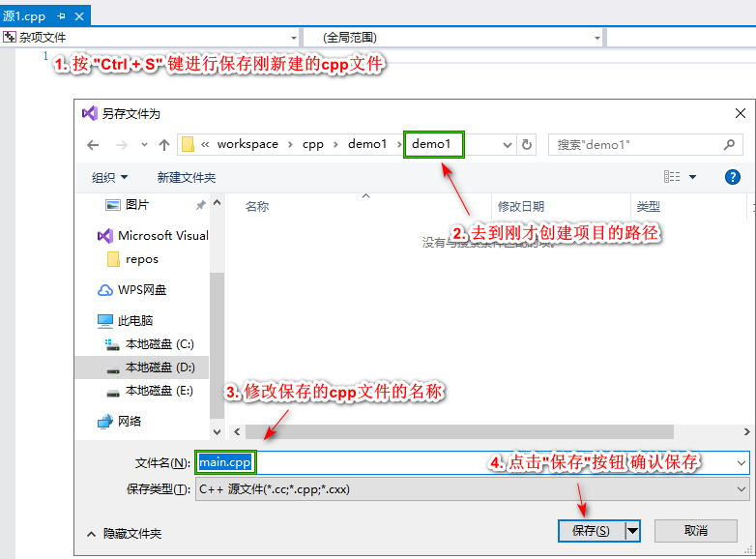Click navigation pane scroll down arrow
The image size is (756, 559).
click(217, 432)
